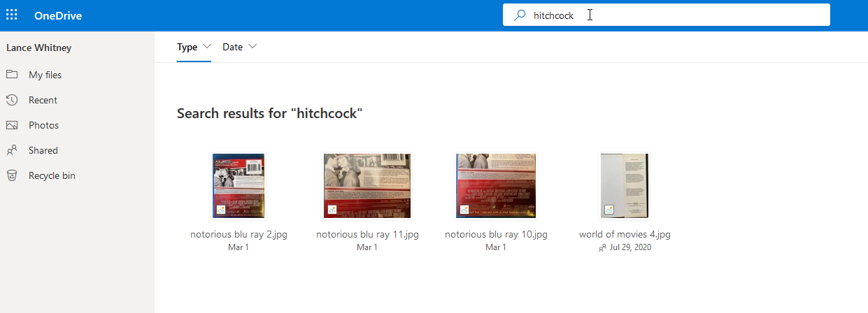The width and height of the screenshot is (868, 313).
Task: Click the Recycle bin trash icon
Action: pos(12,175)
